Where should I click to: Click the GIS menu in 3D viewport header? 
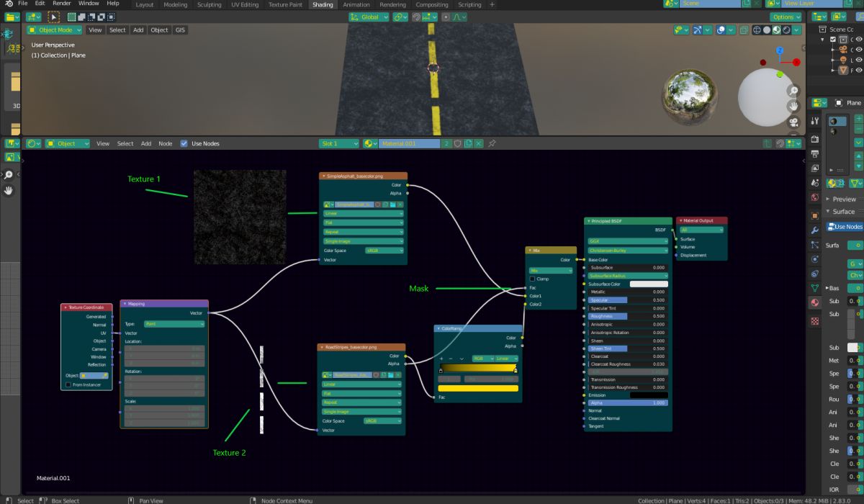point(180,30)
